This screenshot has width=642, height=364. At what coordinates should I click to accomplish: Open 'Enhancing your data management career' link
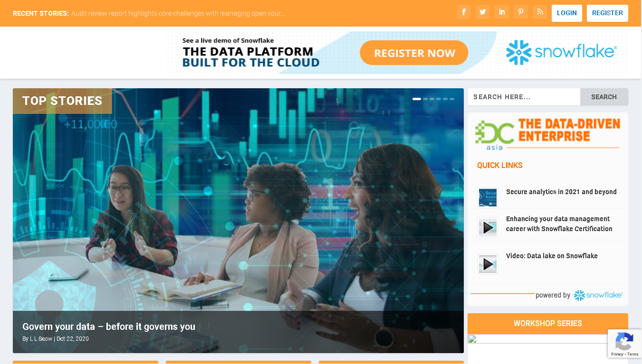[x=559, y=224]
